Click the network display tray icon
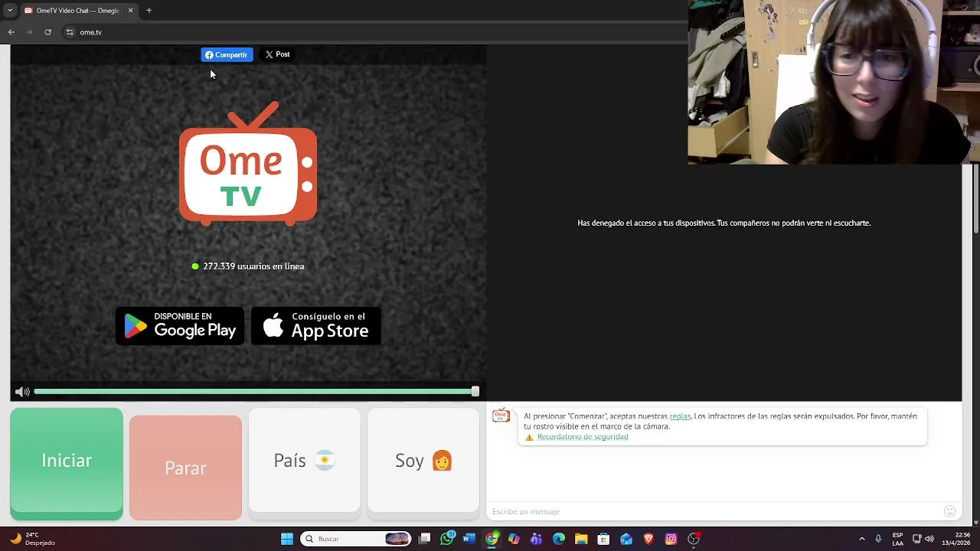This screenshot has width=980, height=551. point(916,539)
